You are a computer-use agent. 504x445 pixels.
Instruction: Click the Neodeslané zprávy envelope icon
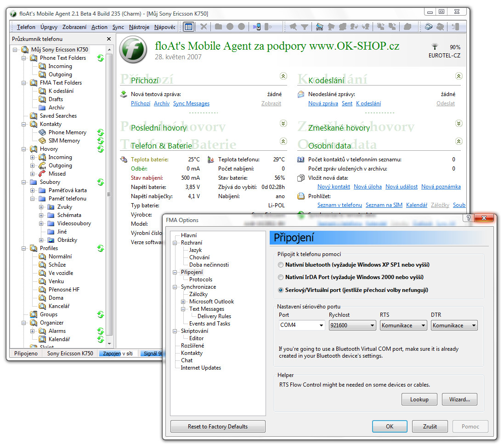(301, 94)
